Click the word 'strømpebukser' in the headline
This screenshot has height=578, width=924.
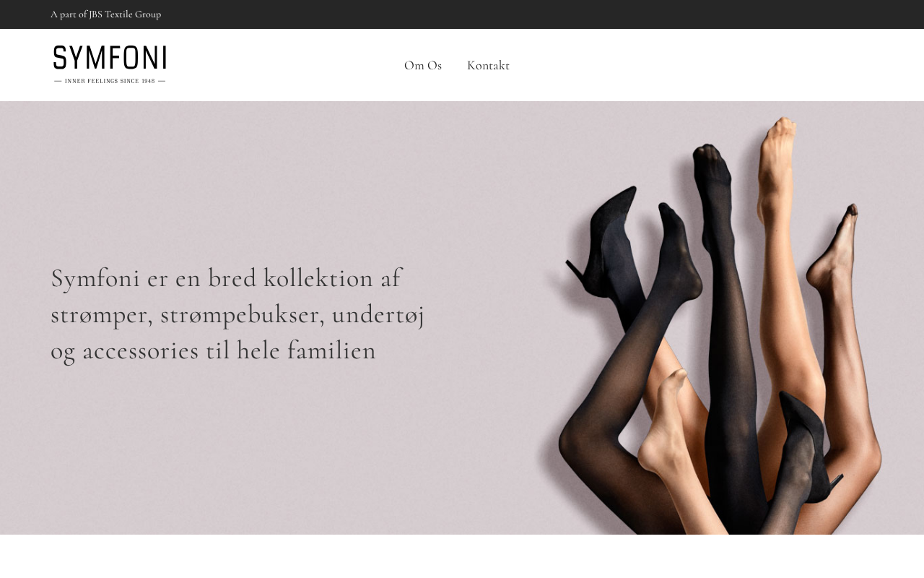click(x=239, y=314)
